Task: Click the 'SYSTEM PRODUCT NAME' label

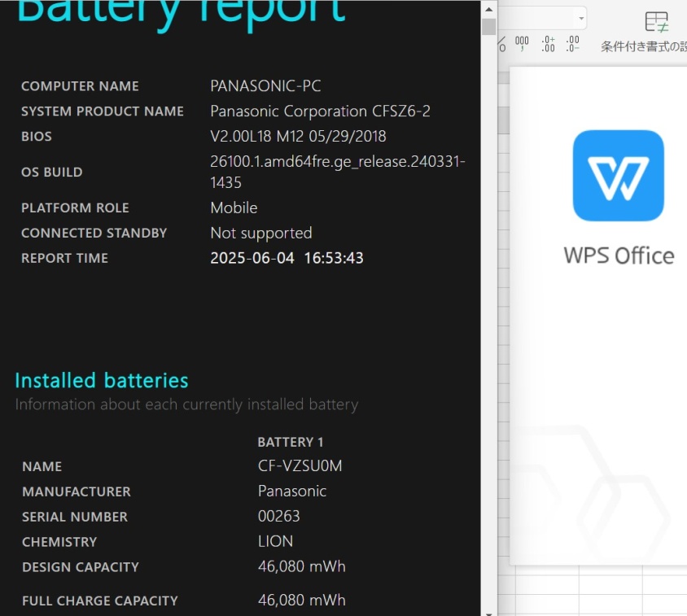Action: 103,111
